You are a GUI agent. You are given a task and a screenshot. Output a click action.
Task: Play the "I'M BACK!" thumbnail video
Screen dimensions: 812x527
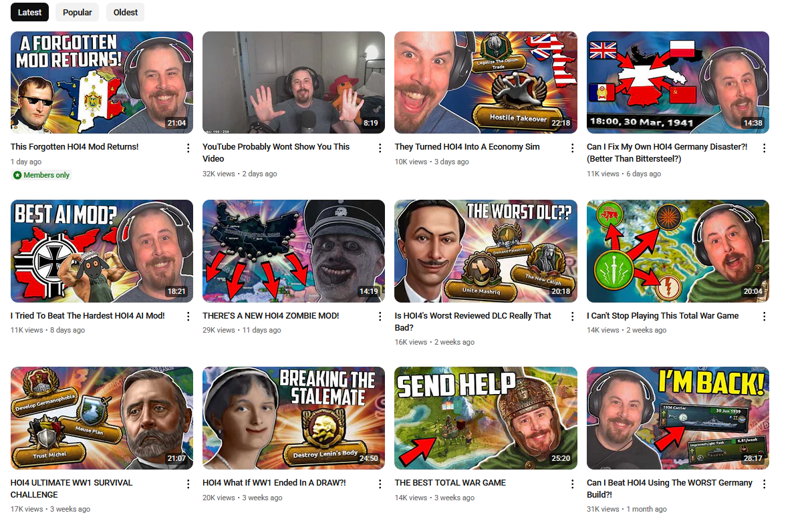click(x=678, y=418)
